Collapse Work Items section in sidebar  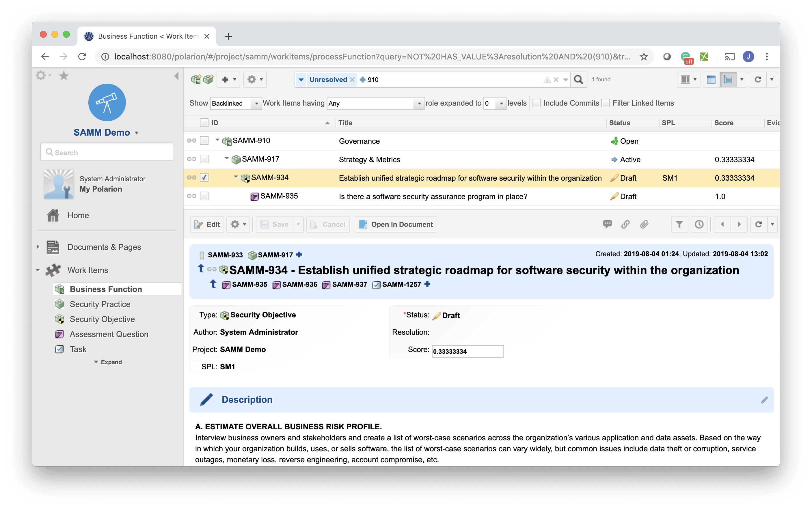click(x=38, y=270)
